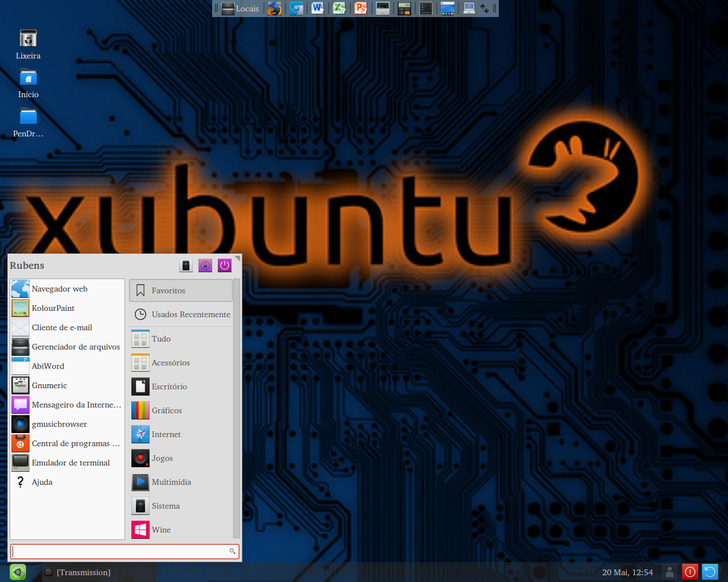Open the Locais places menu

[x=240, y=9]
